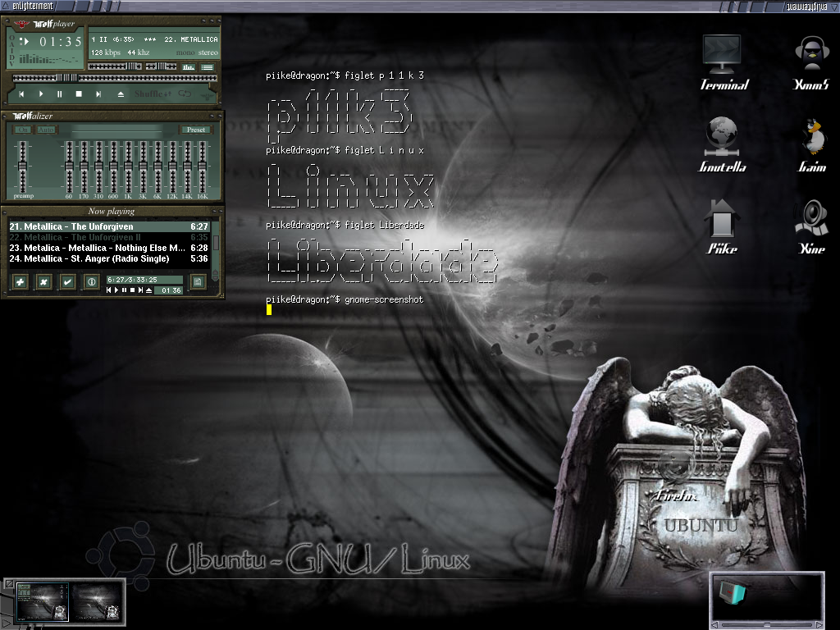Image resolution: width=840 pixels, height=630 pixels.
Task: Toggle the equalizer window button
Action: pos(188,67)
